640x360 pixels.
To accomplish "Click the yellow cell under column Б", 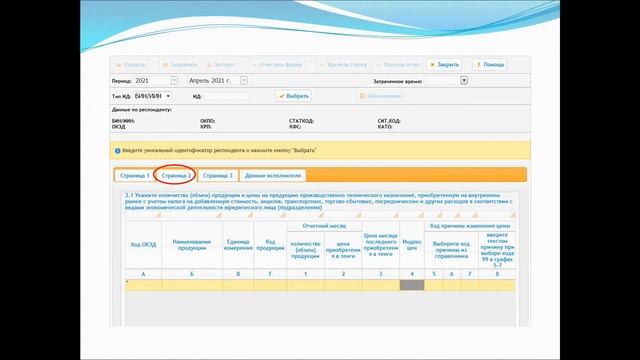I will click(x=192, y=285).
